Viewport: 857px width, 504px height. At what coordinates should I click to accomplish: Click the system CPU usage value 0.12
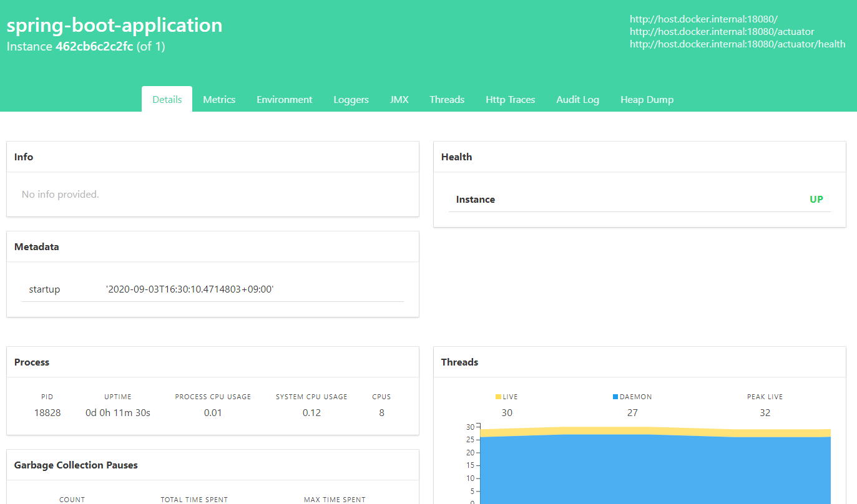[x=311, y=413]
